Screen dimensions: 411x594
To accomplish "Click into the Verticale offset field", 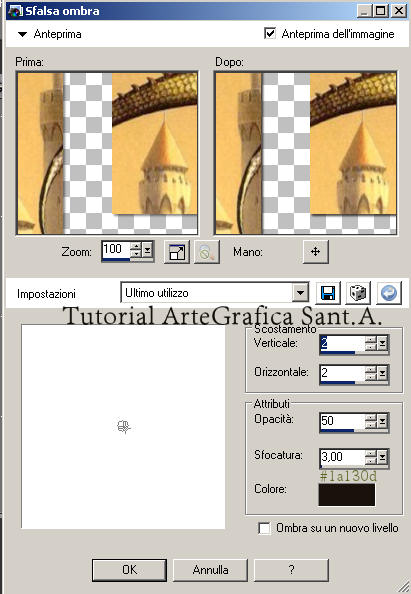I will tap(342, 343).
